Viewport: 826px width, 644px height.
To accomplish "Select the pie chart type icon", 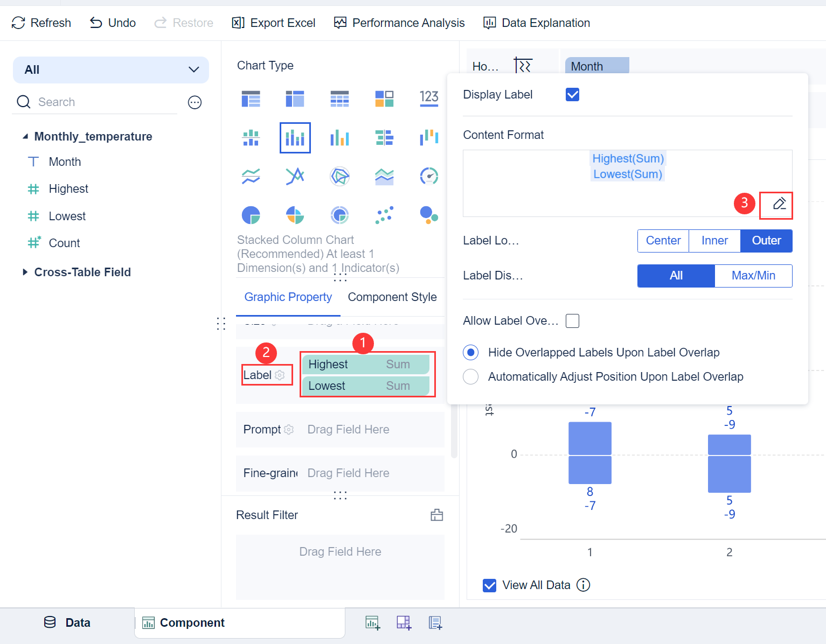I will (x=251, y=215).
